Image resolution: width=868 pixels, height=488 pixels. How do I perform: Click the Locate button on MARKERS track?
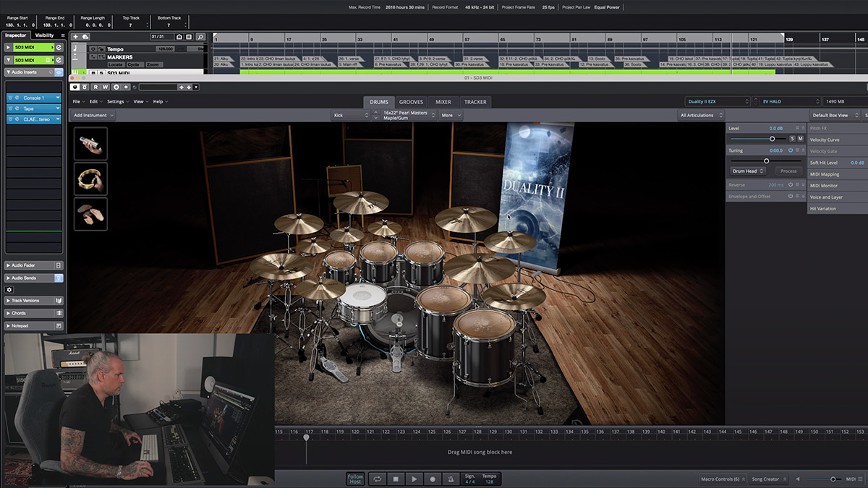point(116,64)
